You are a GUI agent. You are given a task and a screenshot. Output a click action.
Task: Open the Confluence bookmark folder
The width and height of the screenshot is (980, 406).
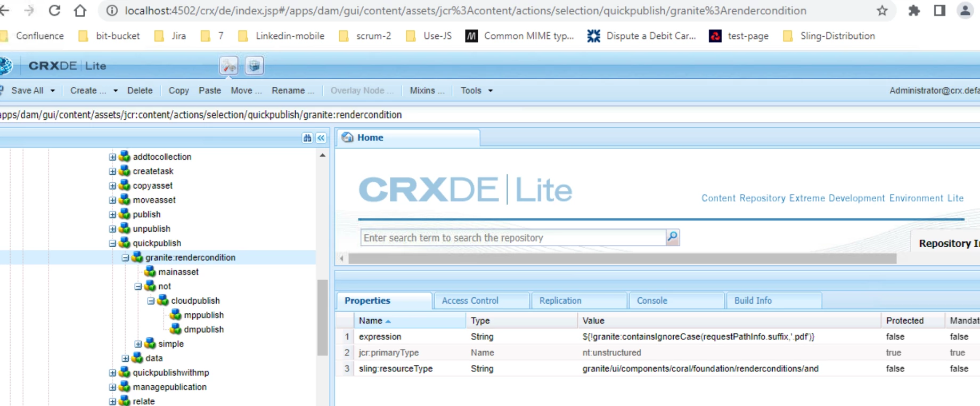(33, 36)
